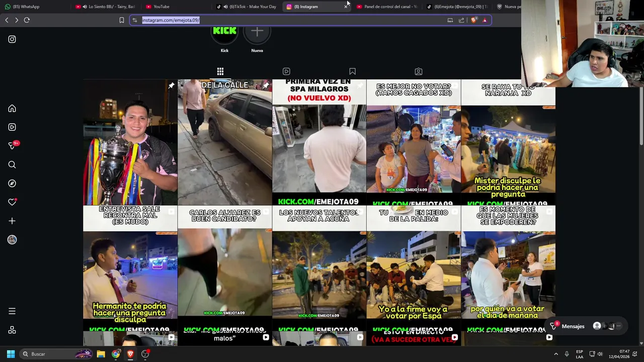Switch to Posts grid tab
This screenshot has height=362, width=644.
(x=220, y=71)
